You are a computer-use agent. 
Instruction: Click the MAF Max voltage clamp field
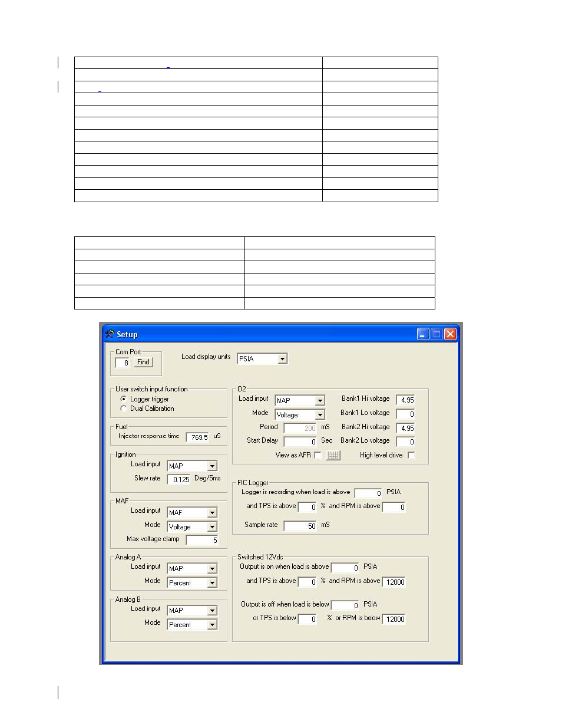202,540
